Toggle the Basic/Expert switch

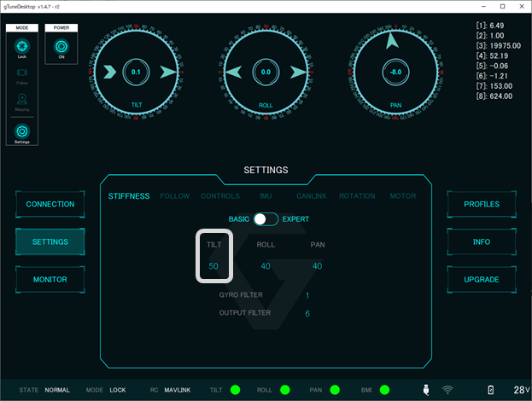point(266,218)
